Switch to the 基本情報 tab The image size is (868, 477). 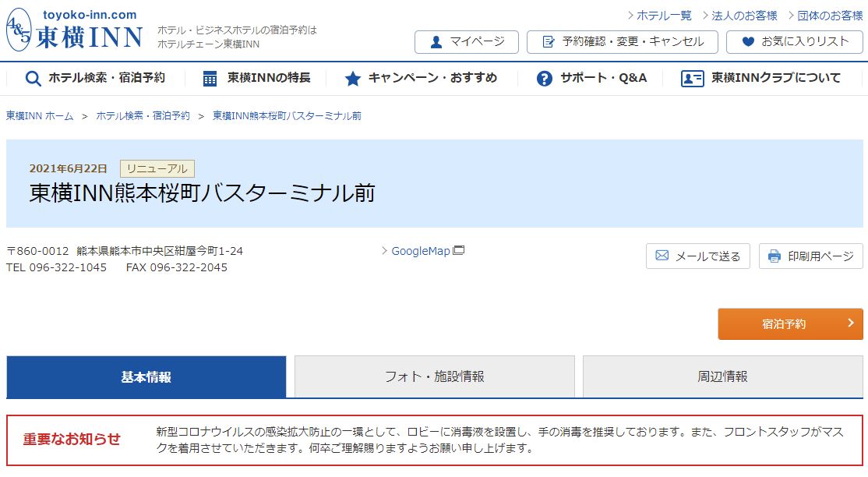146,376
